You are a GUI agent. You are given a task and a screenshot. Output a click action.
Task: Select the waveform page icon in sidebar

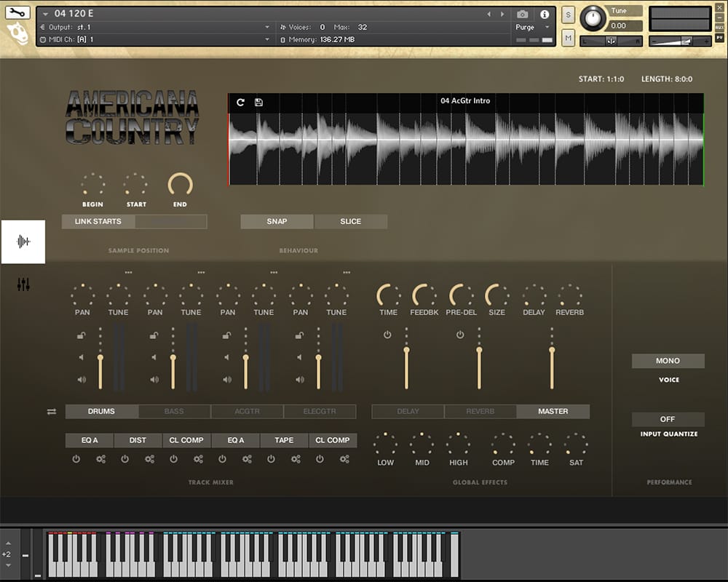point(23,242)
